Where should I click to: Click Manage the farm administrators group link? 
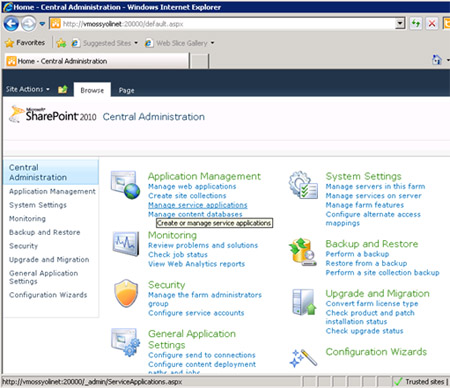pyautogui.click(x=205, y=299)
